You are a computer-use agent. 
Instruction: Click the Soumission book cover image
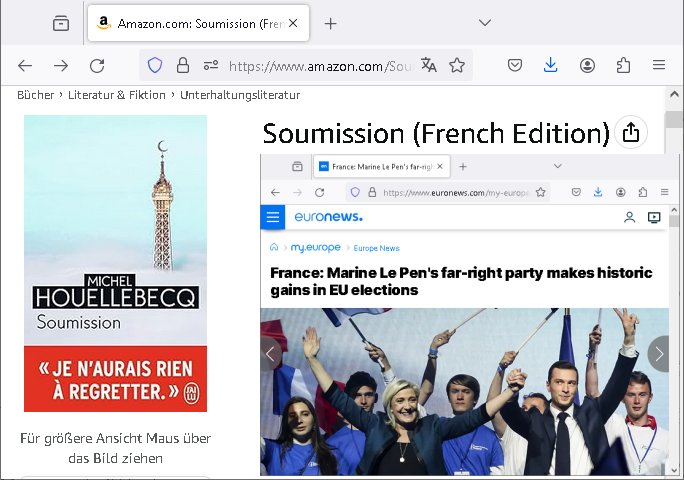(x=115, y=262)
